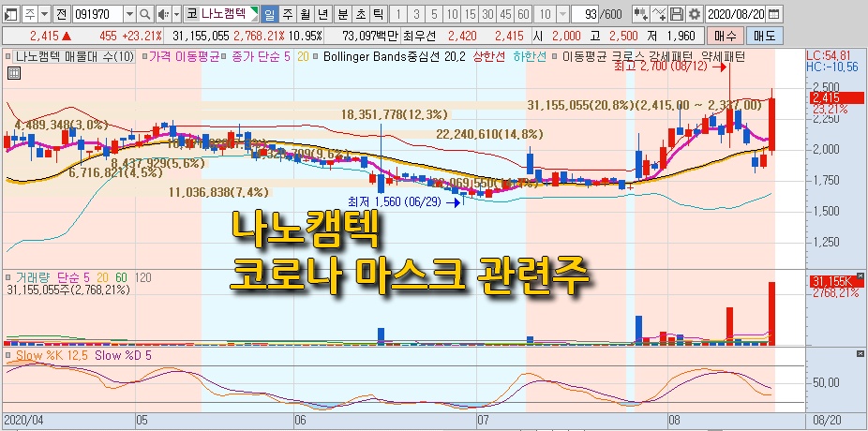868x431 pixels.
Task: Open the data grid table icon
Action: (14, 72)
